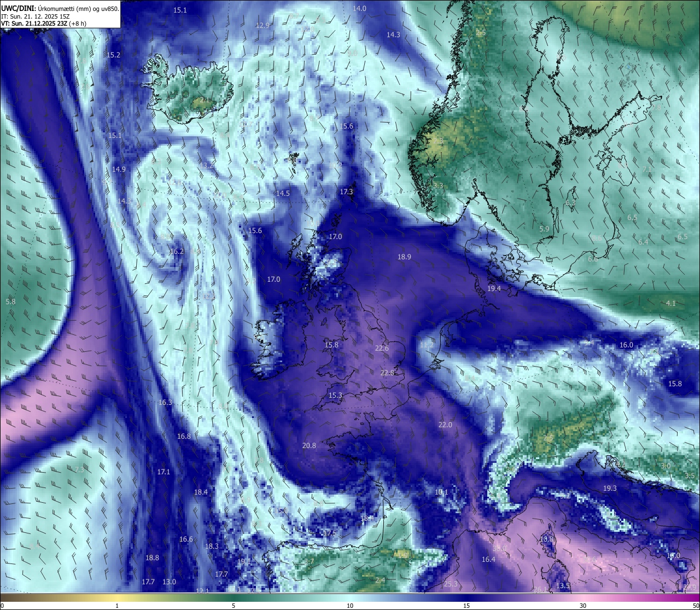Click the 25.3 value at the bottom

coord(451,584)
